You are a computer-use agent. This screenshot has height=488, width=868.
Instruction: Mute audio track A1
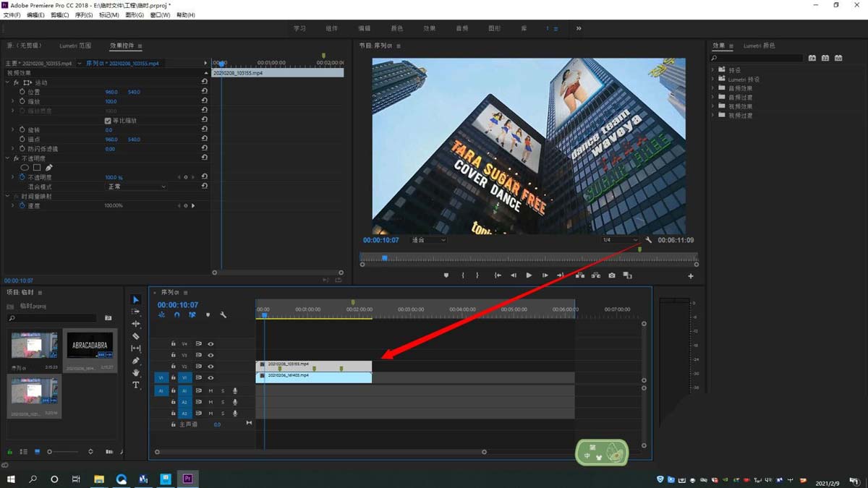point(210,391)
